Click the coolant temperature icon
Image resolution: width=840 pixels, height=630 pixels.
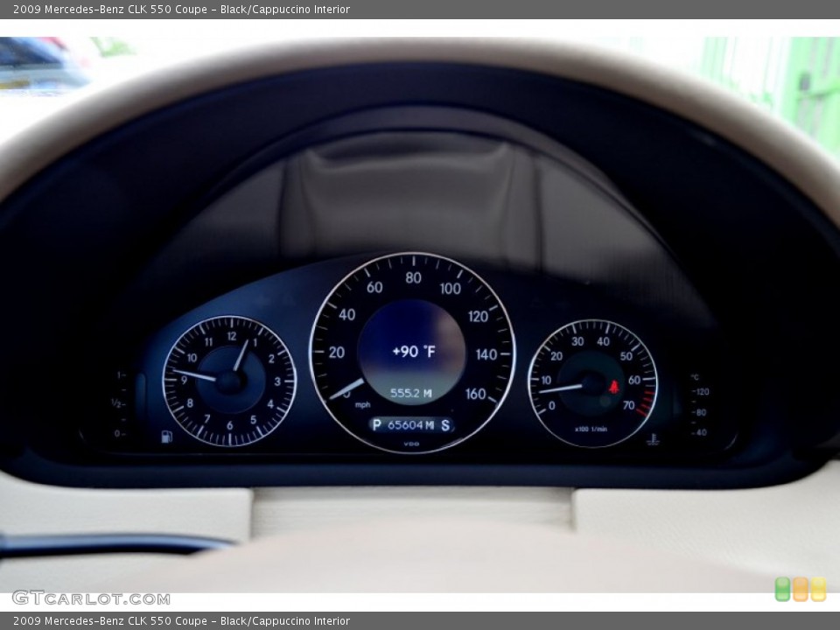[x=653, y=440]
